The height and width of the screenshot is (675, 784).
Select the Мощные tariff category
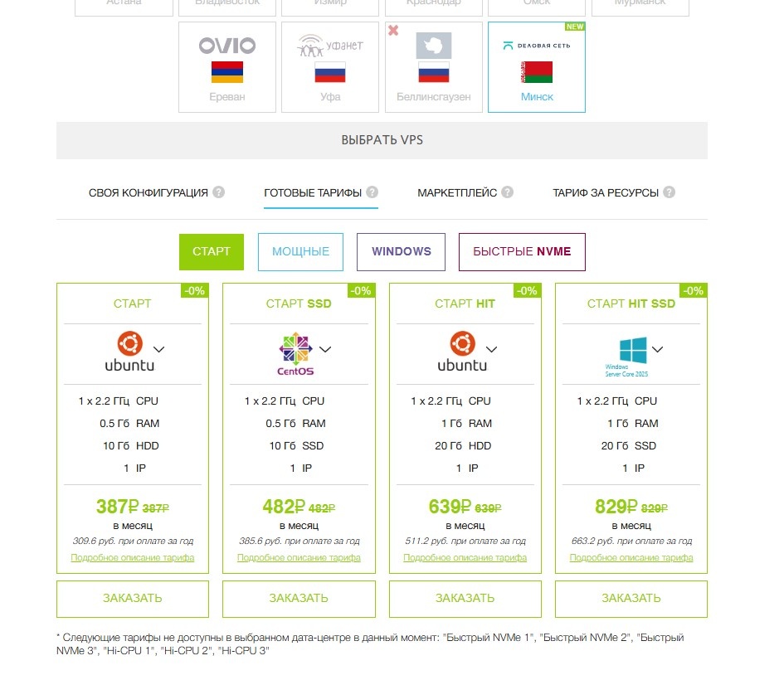[x=300, y=252]
